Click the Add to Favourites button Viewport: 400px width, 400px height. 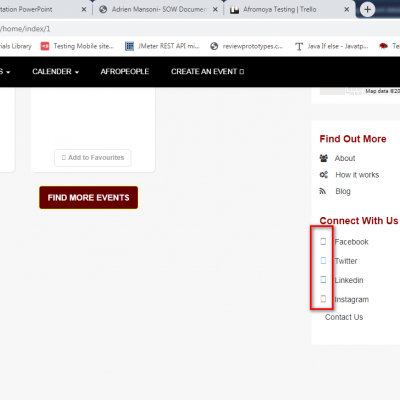(93, 158)
